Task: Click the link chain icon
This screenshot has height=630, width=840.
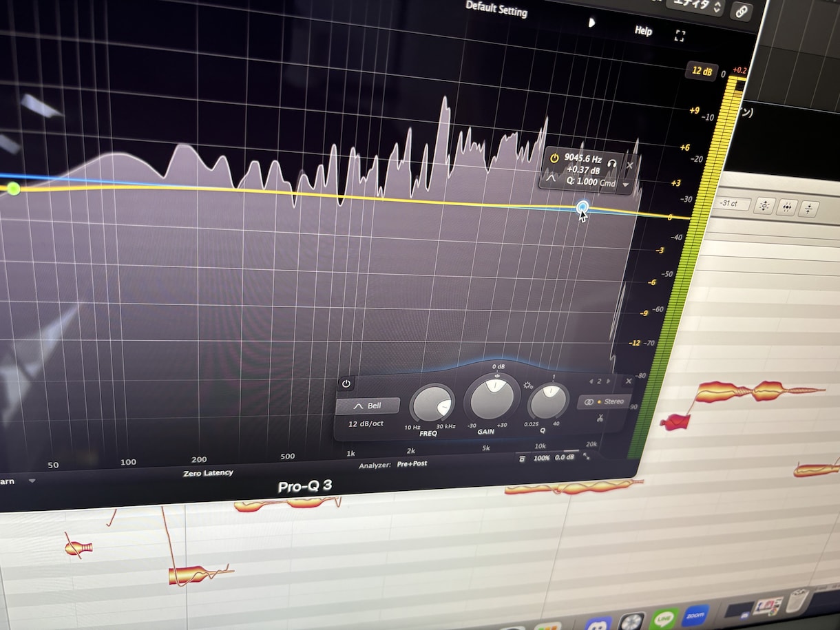Action: 742,11
